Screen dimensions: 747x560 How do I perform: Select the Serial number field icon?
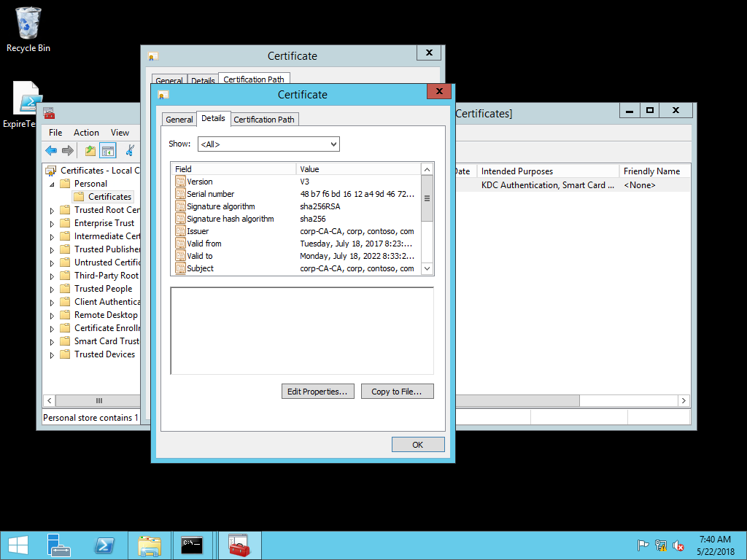tap(180, 194)
